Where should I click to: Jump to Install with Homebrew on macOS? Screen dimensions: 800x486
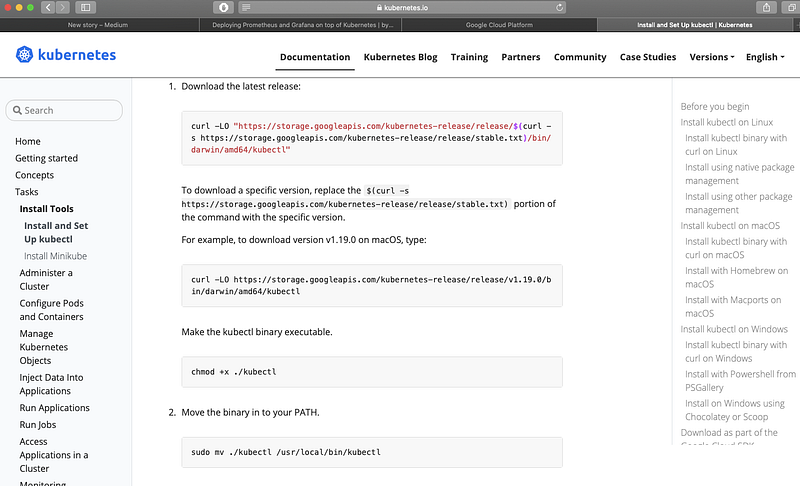(736, 277)
